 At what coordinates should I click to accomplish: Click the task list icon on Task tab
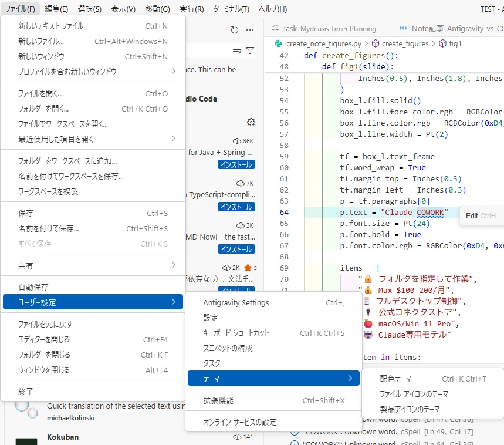click(x=275, y=28)
